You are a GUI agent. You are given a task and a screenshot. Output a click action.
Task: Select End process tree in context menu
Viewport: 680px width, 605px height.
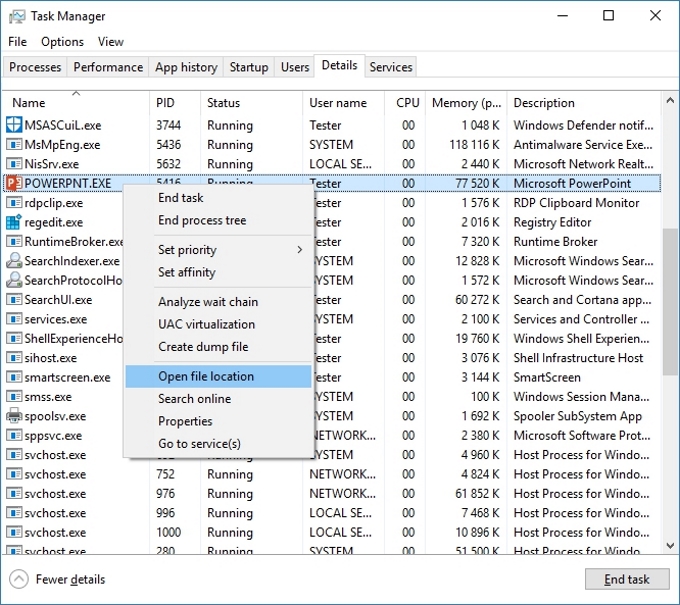coord(202,221)
